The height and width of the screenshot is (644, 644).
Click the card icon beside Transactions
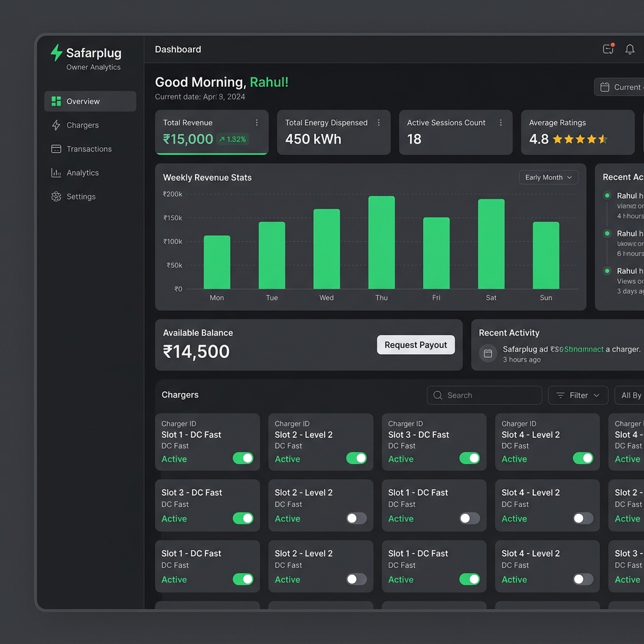tap(56, 148)
